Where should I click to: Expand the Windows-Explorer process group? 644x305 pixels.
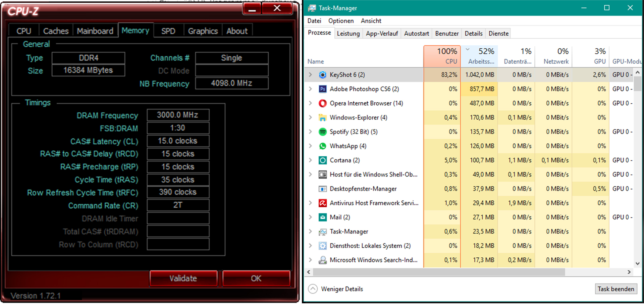coord(310,117)
